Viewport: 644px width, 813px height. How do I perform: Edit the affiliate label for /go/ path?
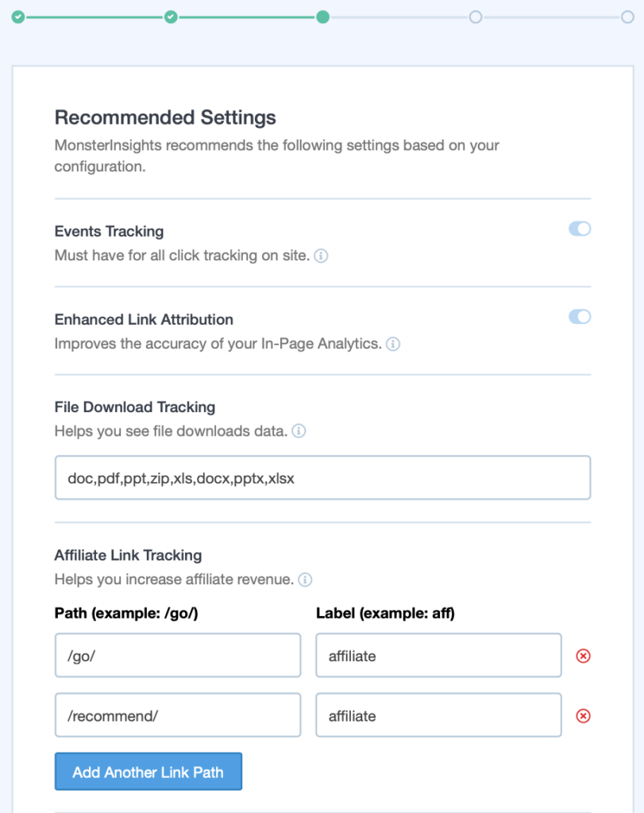438,655
